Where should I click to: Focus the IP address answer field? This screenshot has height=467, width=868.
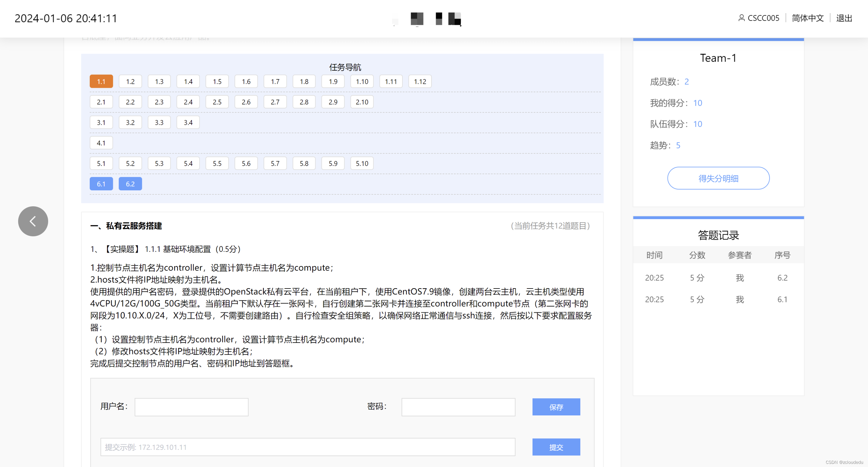[307, 447]
